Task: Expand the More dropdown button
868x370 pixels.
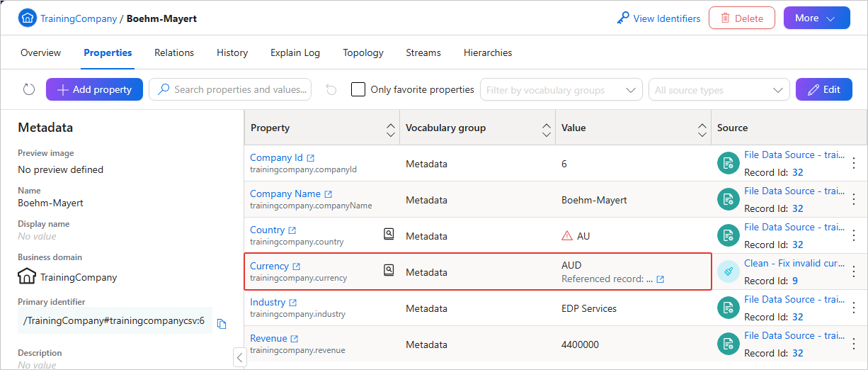Action: [x=816, y=18]
